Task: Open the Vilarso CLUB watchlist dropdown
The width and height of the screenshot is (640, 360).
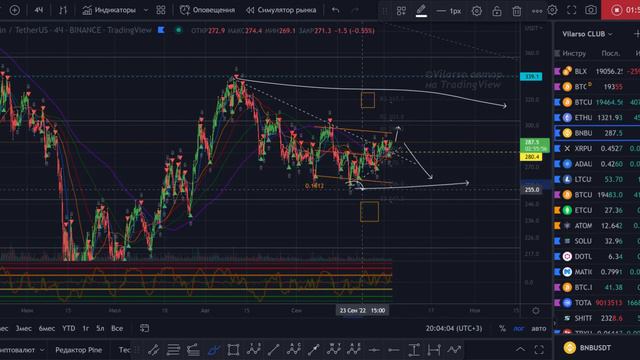Action: pos(587,34)
